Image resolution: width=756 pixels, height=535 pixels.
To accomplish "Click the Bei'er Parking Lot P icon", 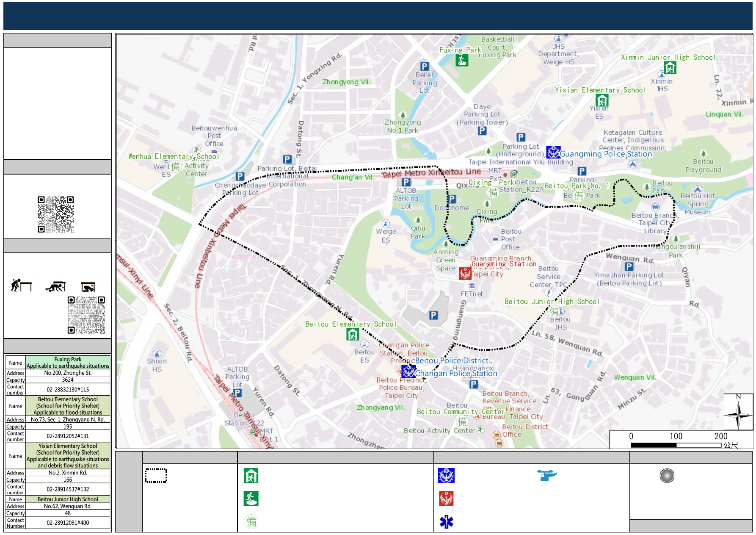I will 425,67.
